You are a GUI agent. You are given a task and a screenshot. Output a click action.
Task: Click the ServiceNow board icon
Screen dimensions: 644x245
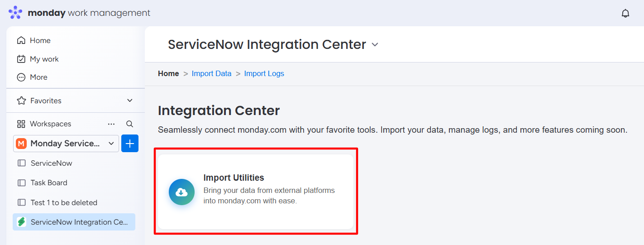tap(21, 163)
